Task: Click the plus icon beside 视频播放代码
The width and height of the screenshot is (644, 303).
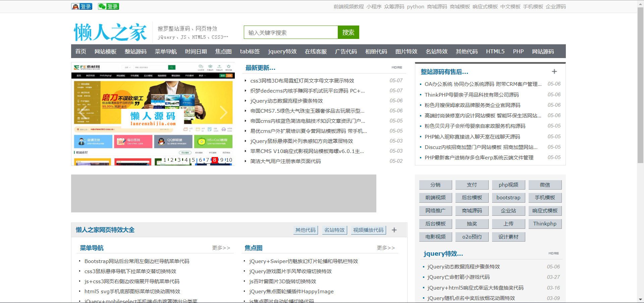Action: click(394, 230)
